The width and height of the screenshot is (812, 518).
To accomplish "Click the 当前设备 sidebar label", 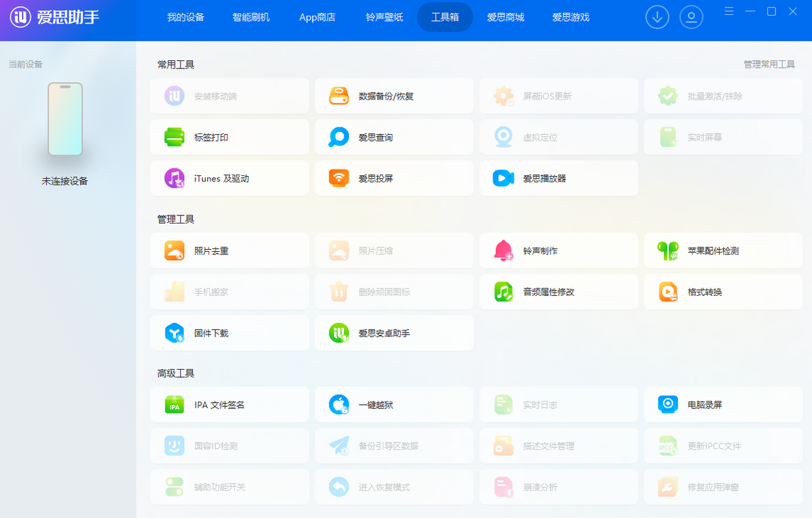I will (25, 64).
